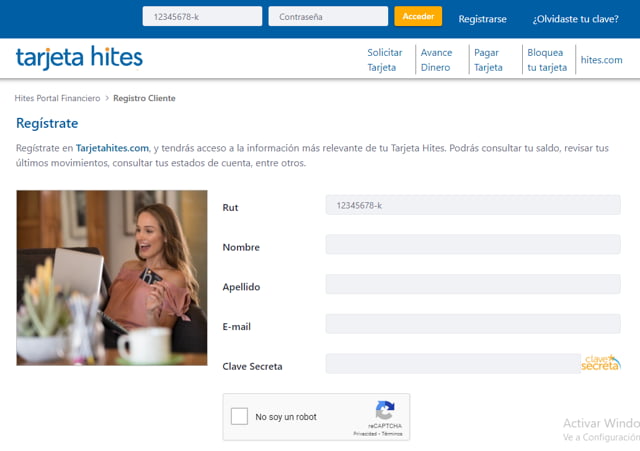Open the Pagar Tarjeta menu item

[x=488, y=60]
